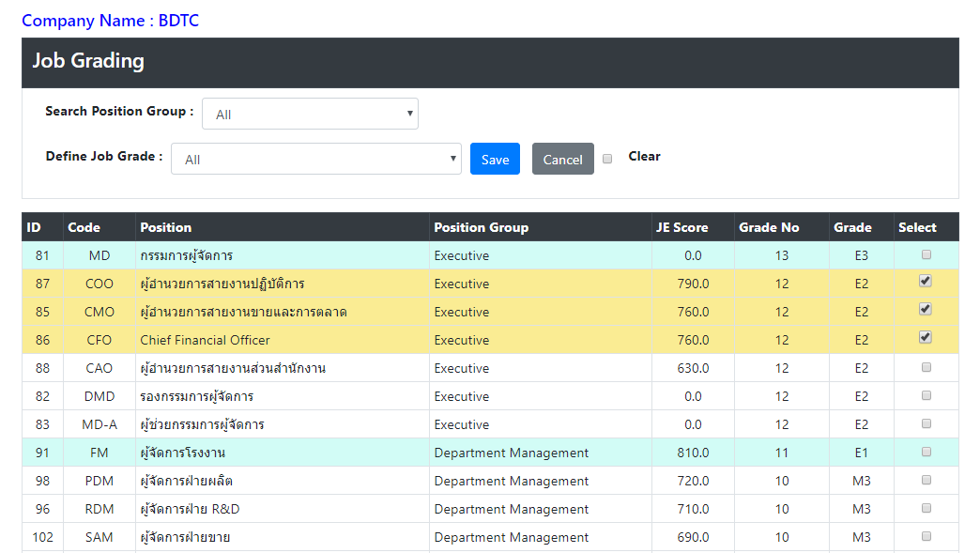This screenshot has height=553, width=980.
Task: Tick the checkbox for DMD row
Action: pyautogui.click(x=926, y=395)
